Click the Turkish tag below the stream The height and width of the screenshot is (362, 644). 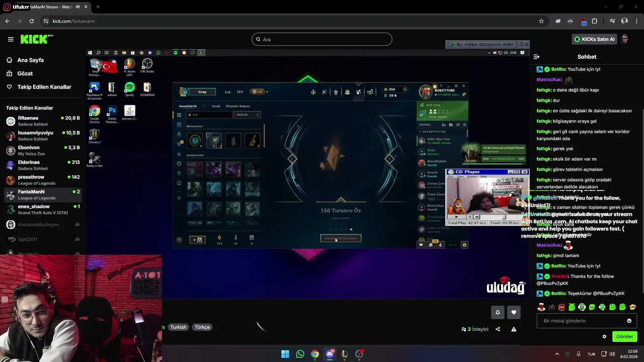pos(178,327)
